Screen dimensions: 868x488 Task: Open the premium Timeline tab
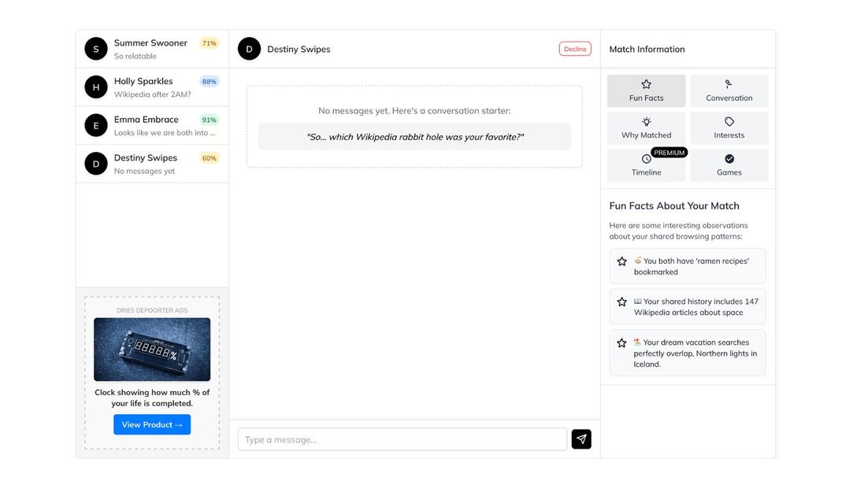[646, 165]
